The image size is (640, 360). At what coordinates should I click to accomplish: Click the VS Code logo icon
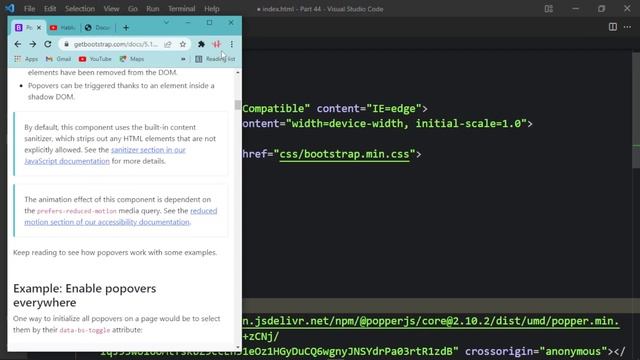tap(10, 8)
